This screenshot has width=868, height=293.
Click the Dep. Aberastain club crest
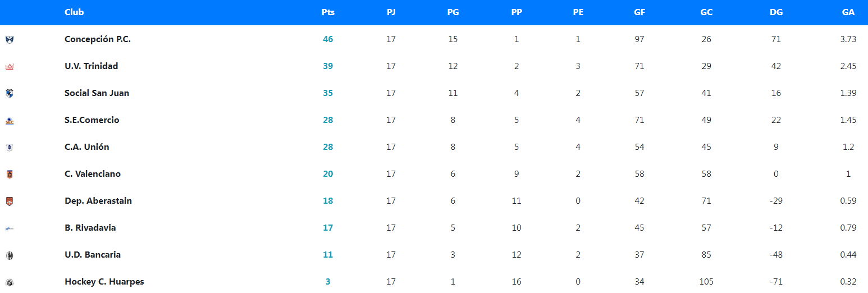(9, 201)
